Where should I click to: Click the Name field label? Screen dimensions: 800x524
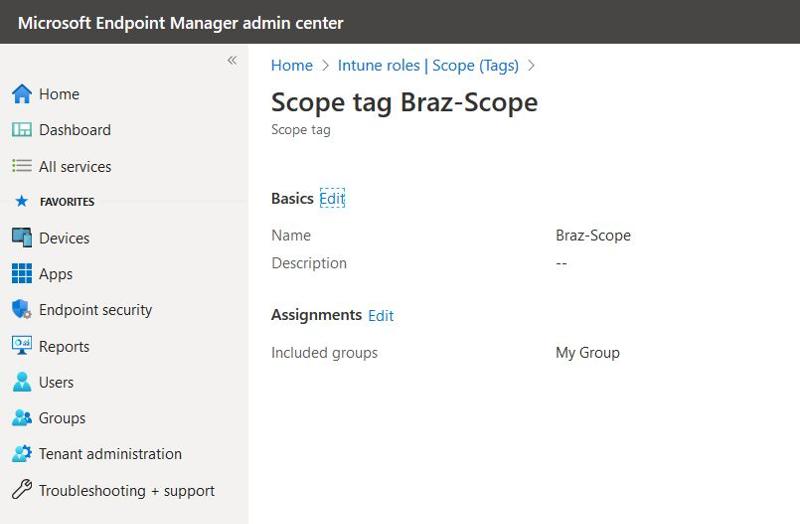(291, 235)
